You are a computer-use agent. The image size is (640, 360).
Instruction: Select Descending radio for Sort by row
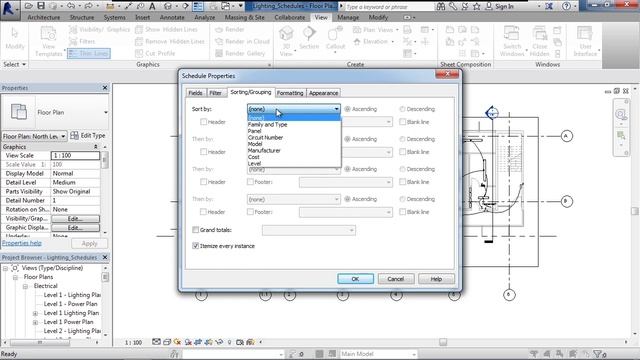coord(402,109)
